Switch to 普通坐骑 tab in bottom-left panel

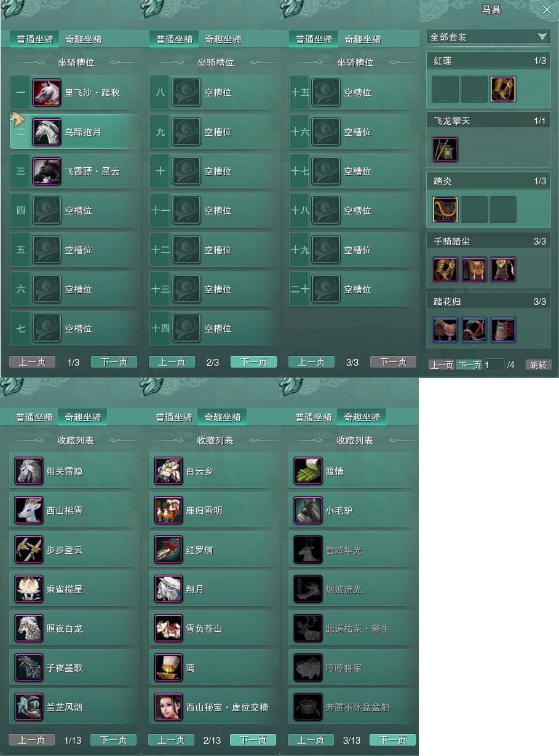point(34,417)
